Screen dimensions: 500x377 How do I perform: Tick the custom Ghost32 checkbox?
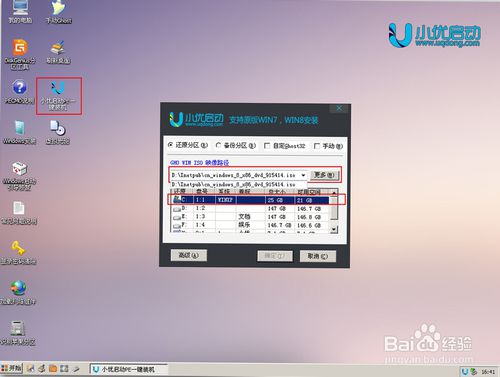(267, 146)
